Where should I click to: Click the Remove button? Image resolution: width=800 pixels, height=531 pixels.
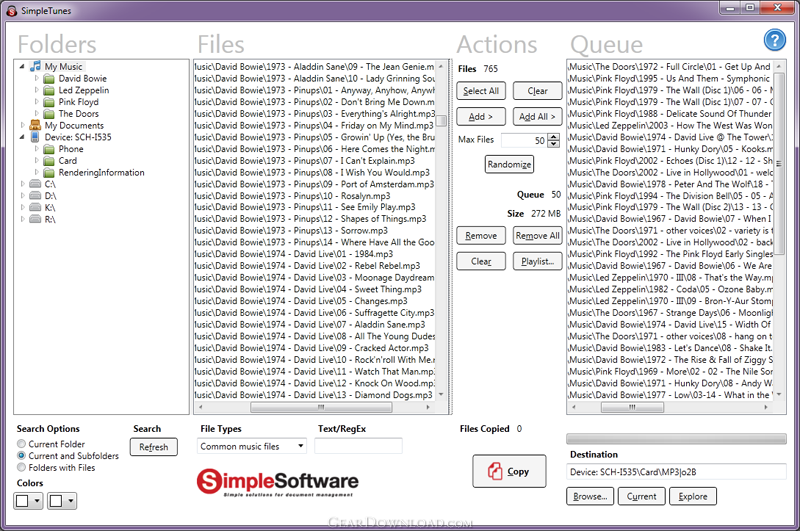click(481, 236)
